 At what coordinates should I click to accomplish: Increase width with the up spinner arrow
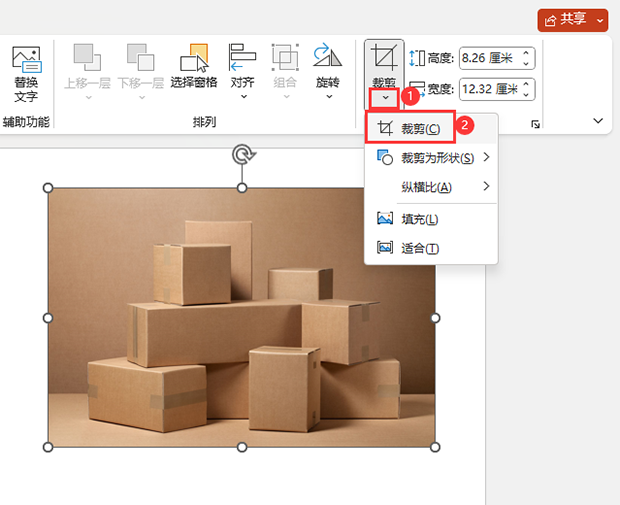(526, 84)
